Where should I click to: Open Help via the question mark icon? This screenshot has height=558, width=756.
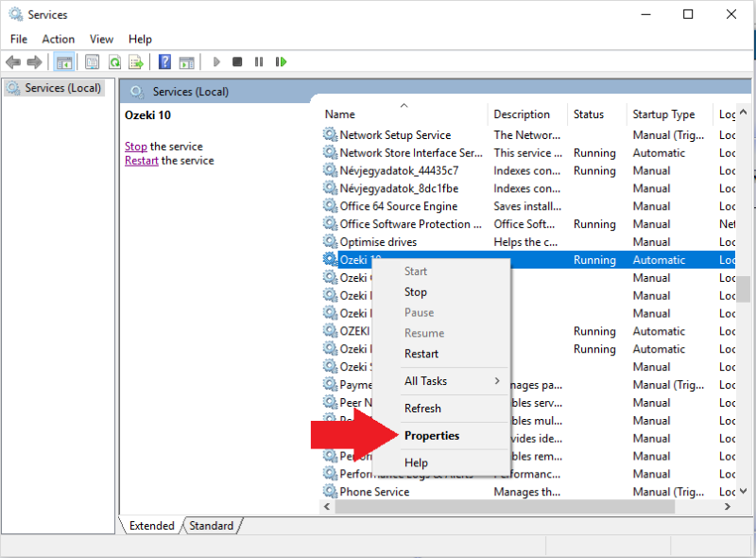point(164,61)
